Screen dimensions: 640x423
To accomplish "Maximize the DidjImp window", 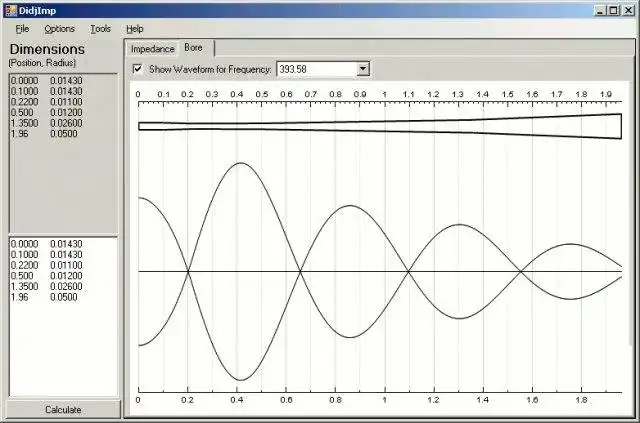I will pos(613,11).
